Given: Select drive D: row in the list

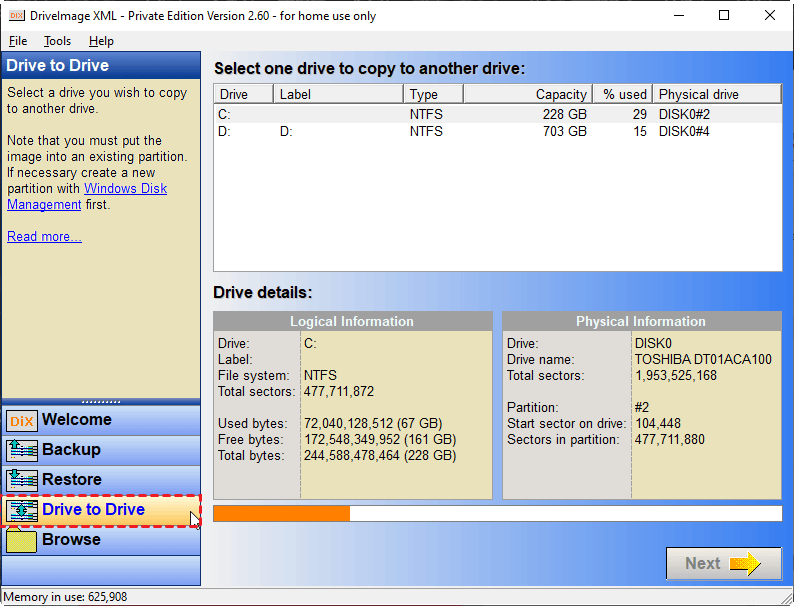Looking at the screenshot, I should pyautogui.click(x=497, y=131).
